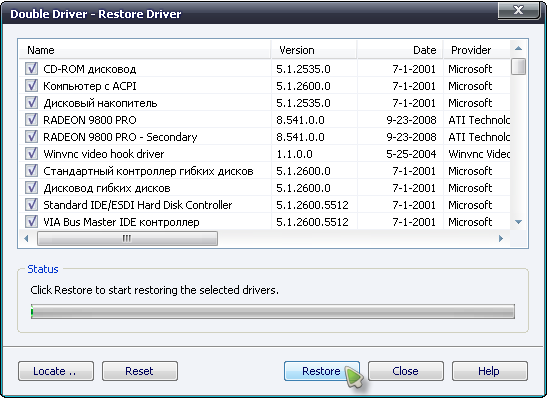Click the scroll up arrow of driver list
547x398 pixels.
[518, 48]
